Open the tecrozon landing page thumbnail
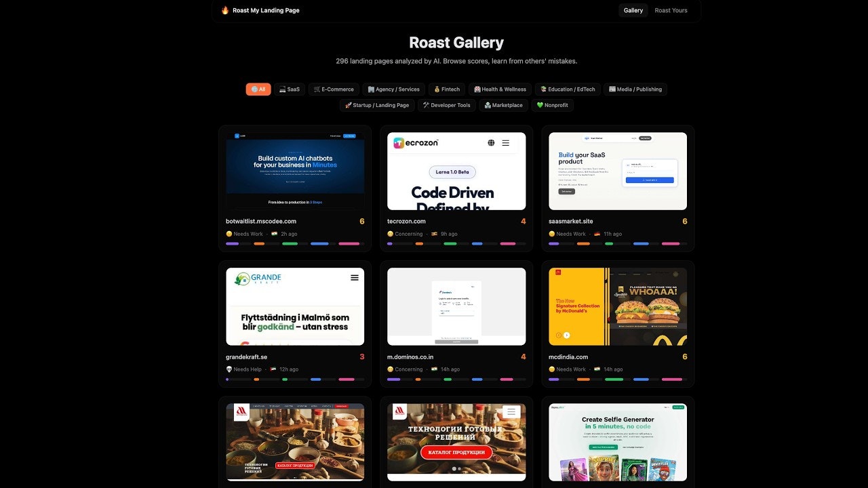The width and height of the screenshot is (868, 488). [x=456, y=171]
